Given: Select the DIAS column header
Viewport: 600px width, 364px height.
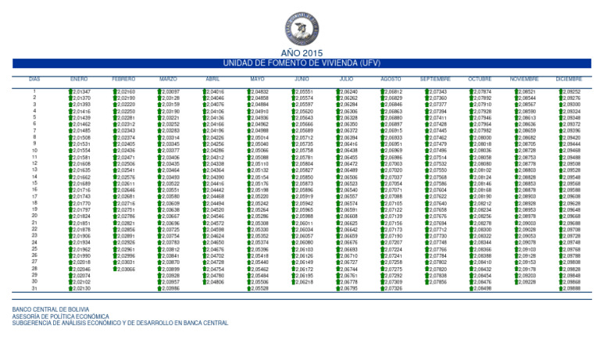Looking at the screenshot, I should [34, 80].
